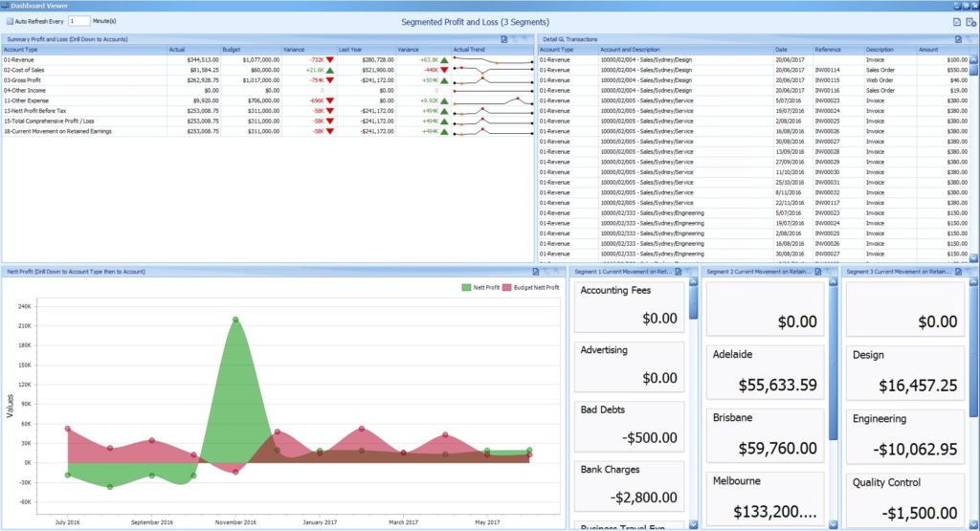Click the dashboard export icon beside the title

pyautogui.click(x=957, y=22)
